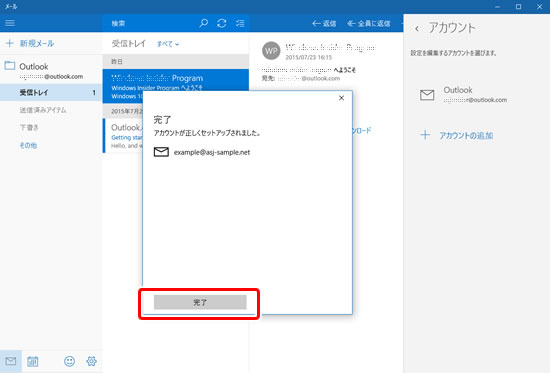The height and width of the screenshot is (373, 550).
Task: Open その他 folders link
Action: pyautogui.click(x=28, y=145)
